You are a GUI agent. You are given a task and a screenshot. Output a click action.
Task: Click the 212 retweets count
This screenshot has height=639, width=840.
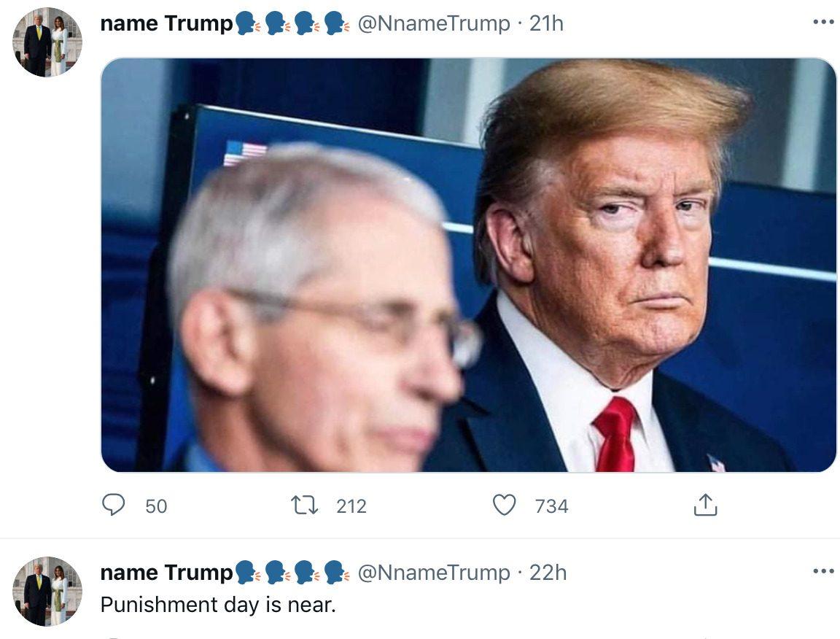pos(351,506)
